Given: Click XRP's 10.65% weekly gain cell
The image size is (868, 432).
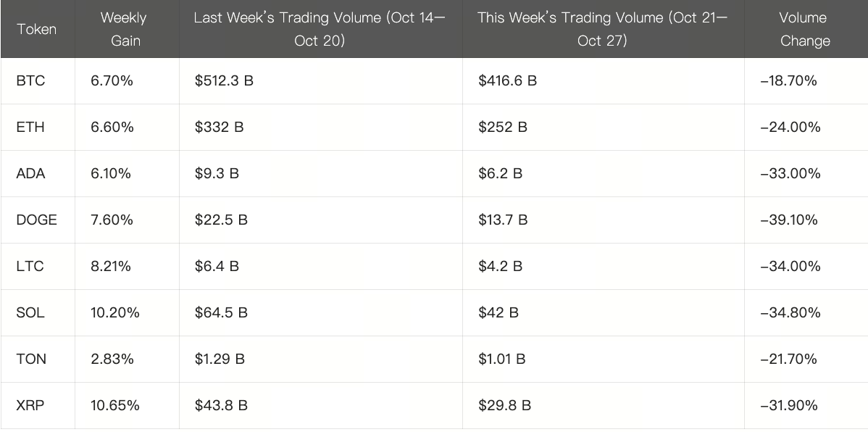Looking at the screenshot, I should point(115,405).
